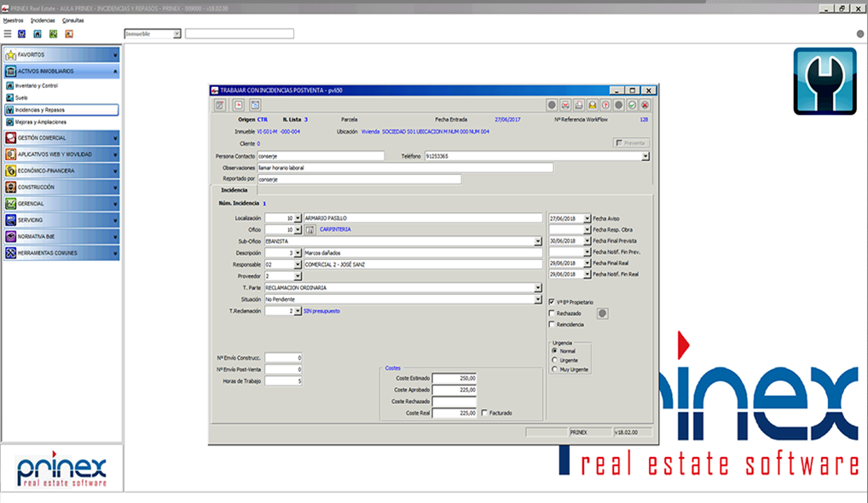Screen dimensions: 868x503
Task: Click the green check accept icon
Action: pos(631,105)
